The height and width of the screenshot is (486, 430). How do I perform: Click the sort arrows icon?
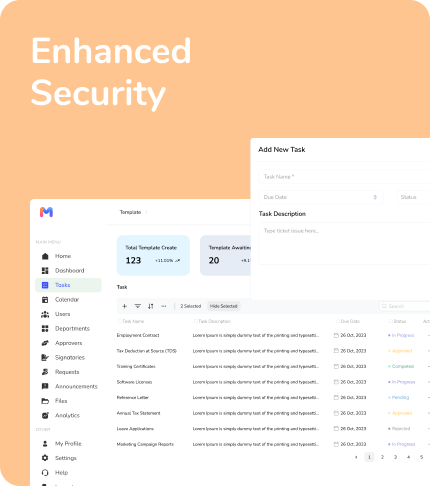pos(151,306)
